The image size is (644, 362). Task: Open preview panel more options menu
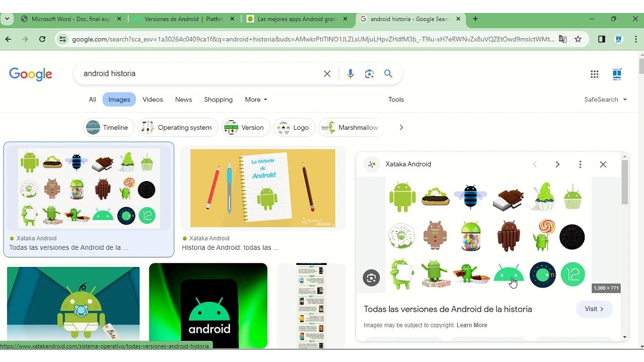pos(580,164)
